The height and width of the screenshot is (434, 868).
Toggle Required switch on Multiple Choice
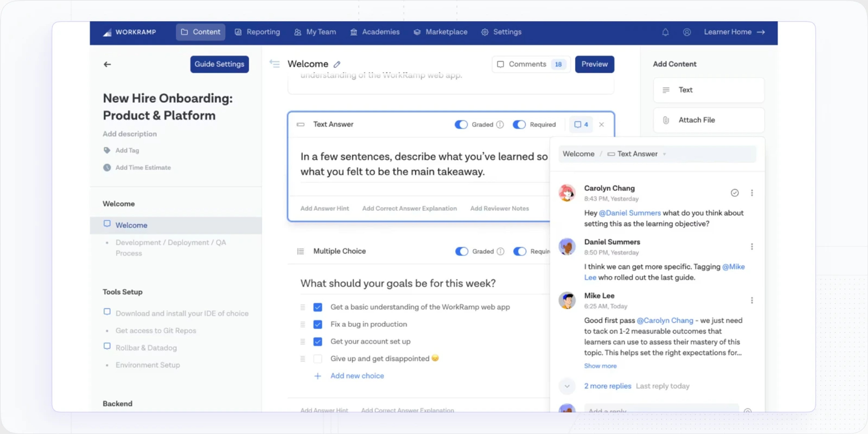coord(520,251)
